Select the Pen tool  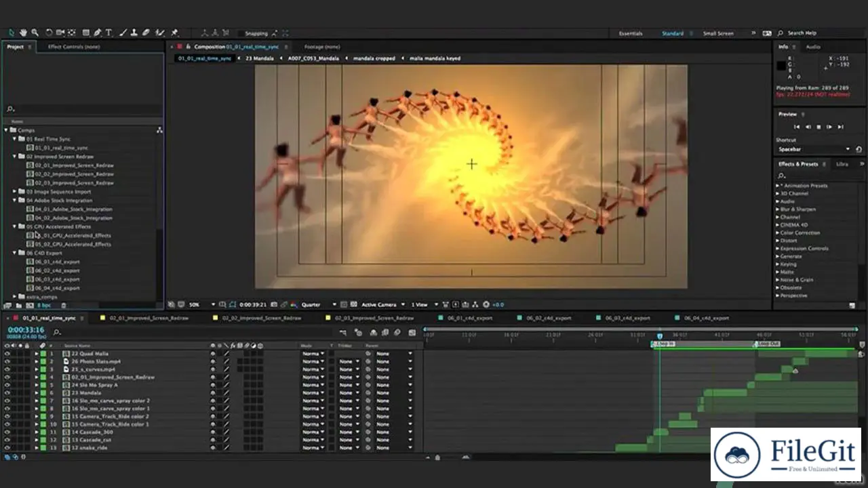tap(98, 33)
